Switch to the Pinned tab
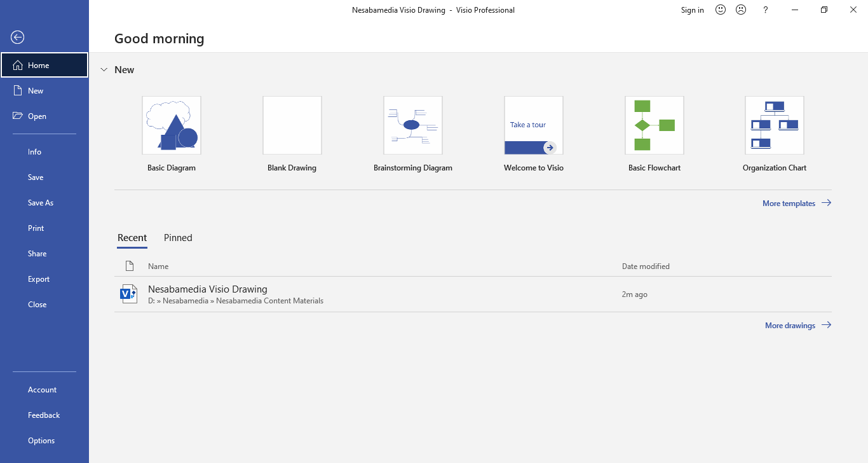 coord(178,238)
